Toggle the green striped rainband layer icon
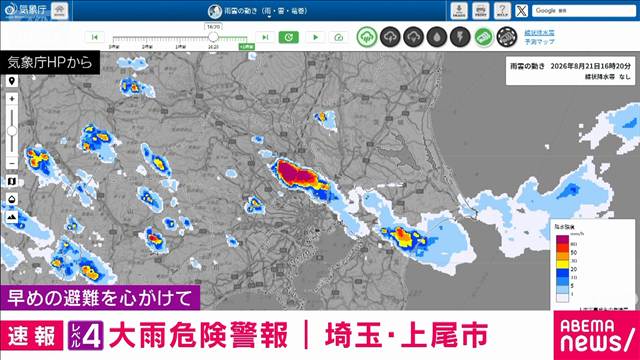Viewport: 640px width, 360px height. (x=484, y=37)
